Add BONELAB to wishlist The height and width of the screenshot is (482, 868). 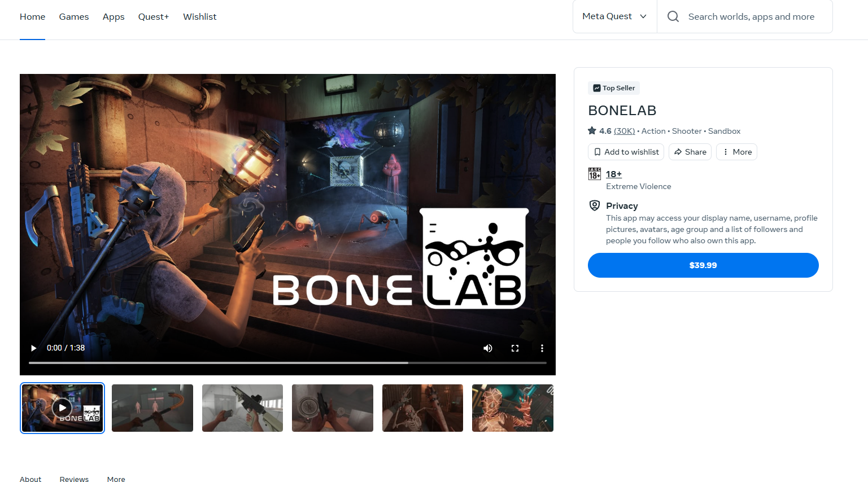coord(626,152)
